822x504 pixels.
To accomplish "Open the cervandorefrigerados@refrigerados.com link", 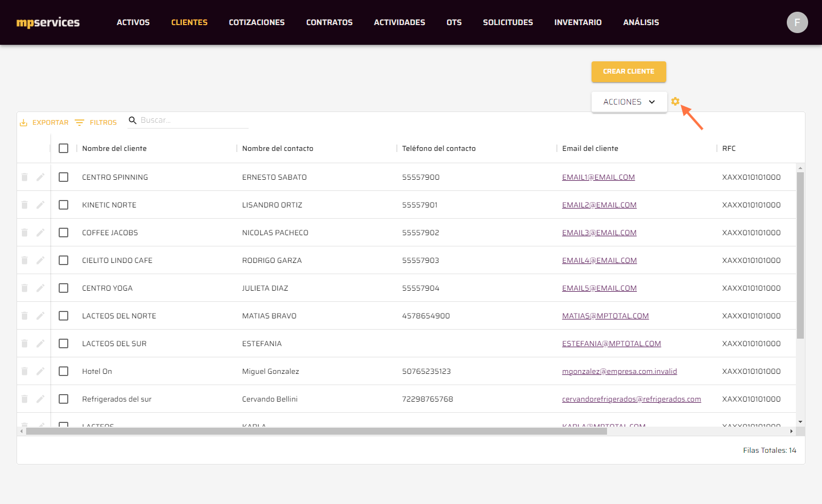I will click(x=632, y=399).
